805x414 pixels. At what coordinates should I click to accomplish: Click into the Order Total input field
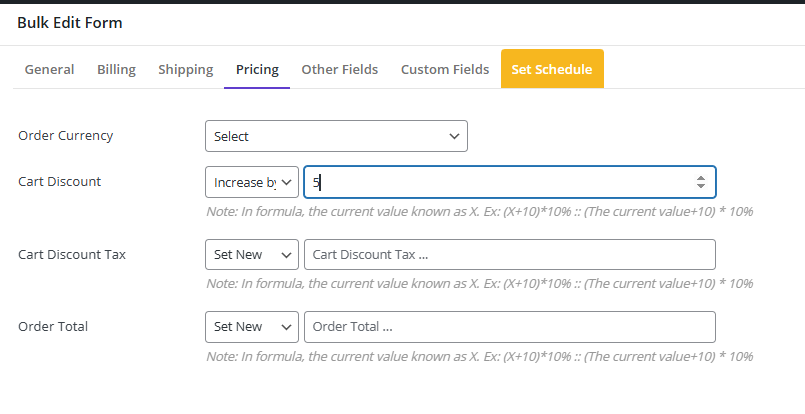[x=510, y=327]
